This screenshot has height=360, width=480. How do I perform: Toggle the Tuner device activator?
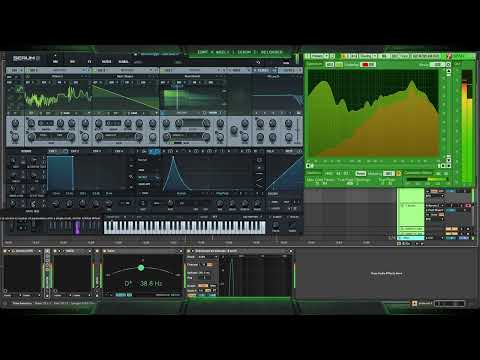[105, 251]
